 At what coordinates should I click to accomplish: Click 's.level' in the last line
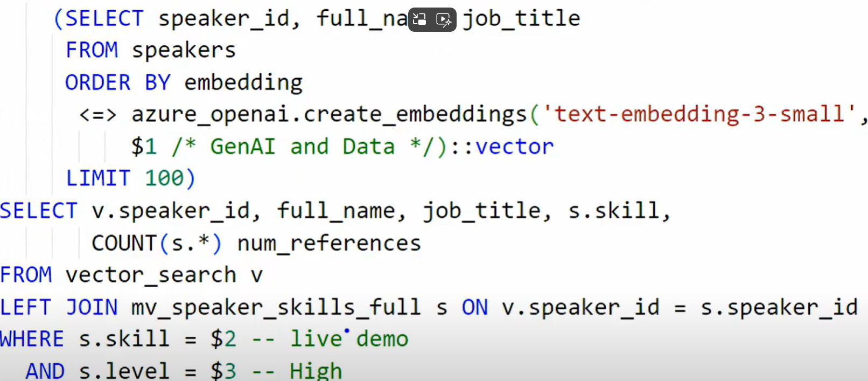click(124, 371)
